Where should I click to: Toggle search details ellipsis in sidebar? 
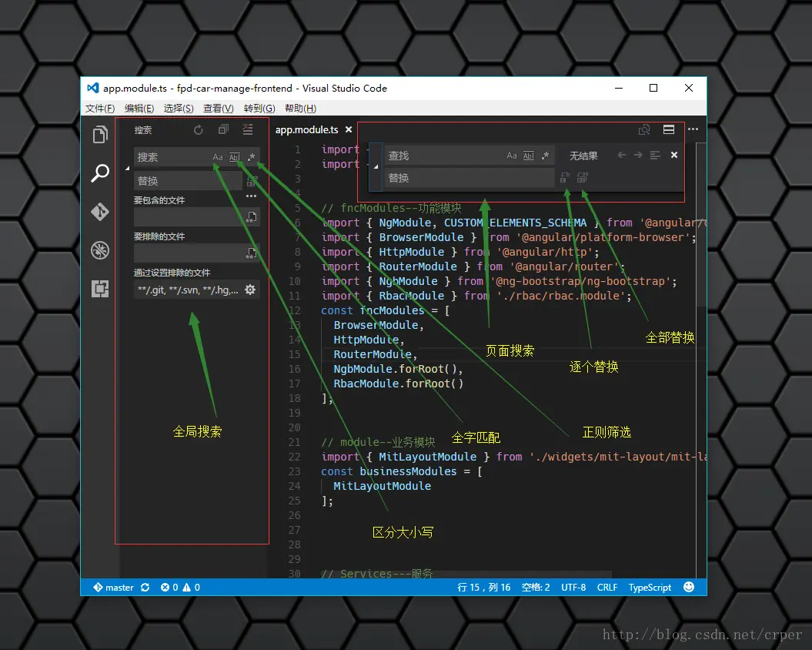pos(251,196)
